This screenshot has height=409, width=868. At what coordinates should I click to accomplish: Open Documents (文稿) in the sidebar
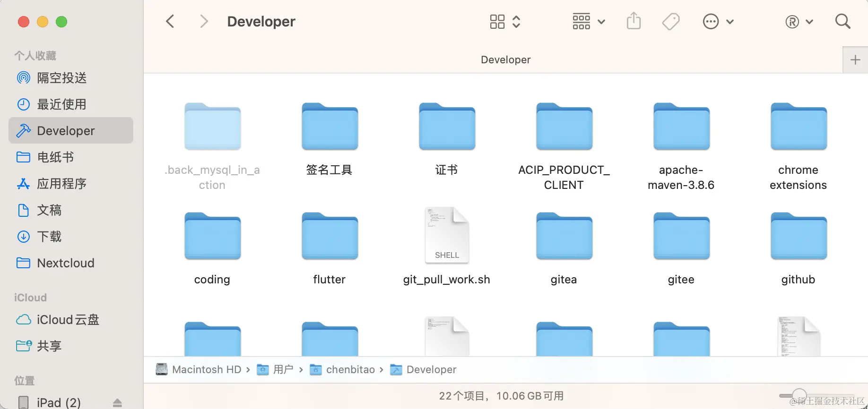coord(71,210)
